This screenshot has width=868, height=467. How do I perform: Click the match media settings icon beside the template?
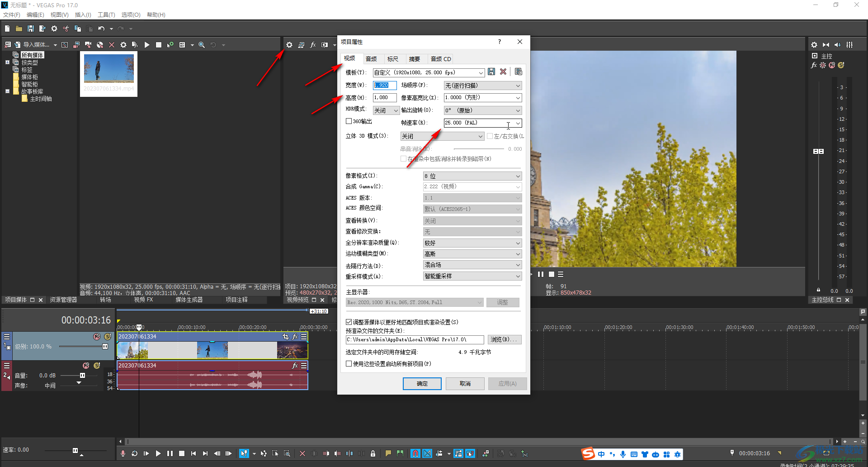[x=519, y=71]
